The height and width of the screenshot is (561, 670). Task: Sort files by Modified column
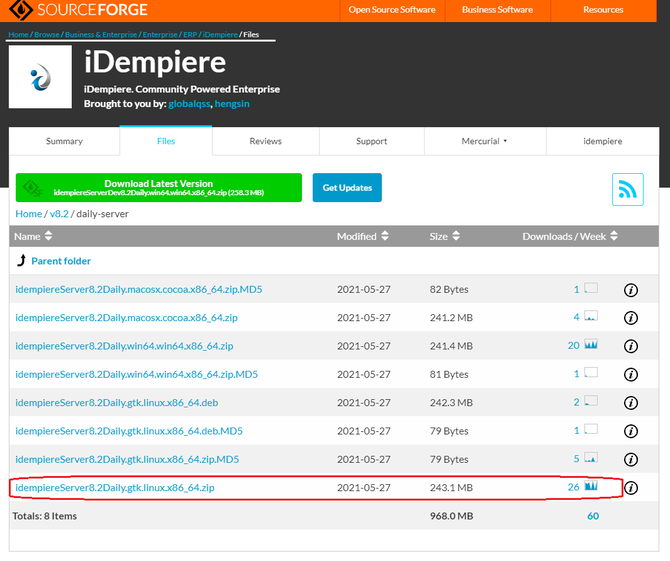click(363, 236)
